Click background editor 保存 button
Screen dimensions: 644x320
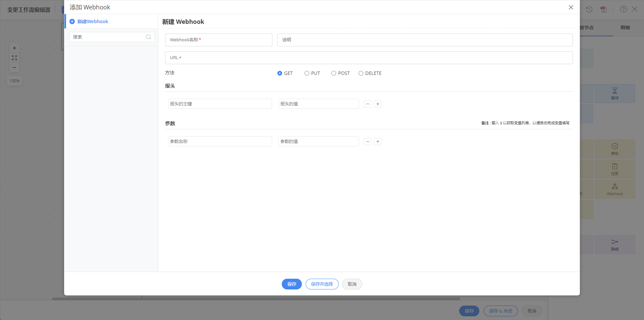click(469, 311)
